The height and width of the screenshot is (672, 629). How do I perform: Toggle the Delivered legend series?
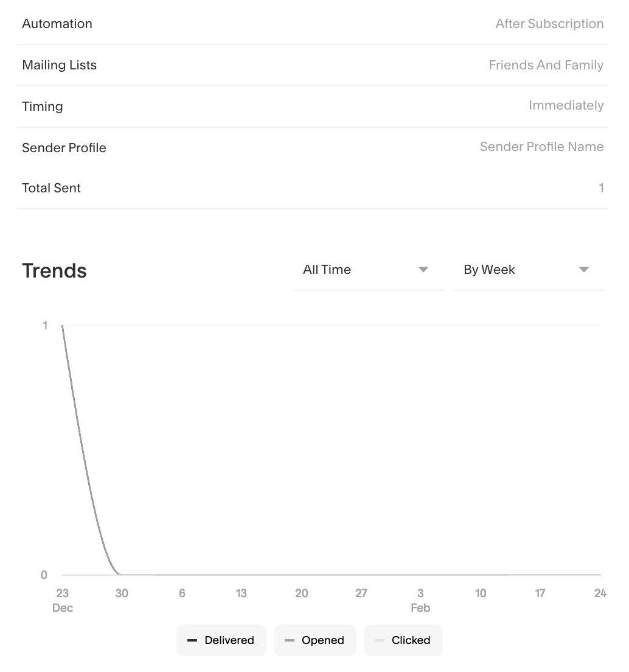click(221, 640)
